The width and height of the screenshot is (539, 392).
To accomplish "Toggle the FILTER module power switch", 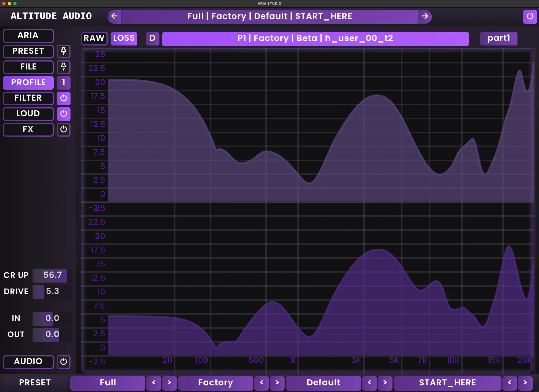I will [63, 98].
